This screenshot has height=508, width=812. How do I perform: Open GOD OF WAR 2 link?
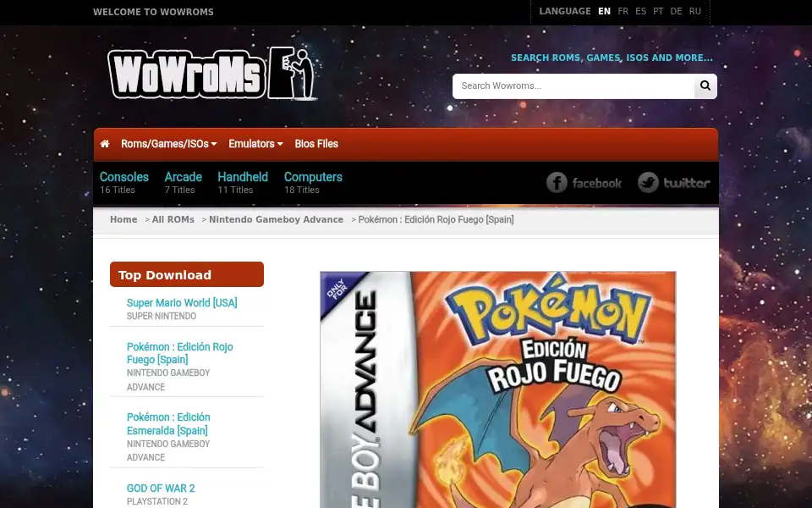[x=161, y=489]
